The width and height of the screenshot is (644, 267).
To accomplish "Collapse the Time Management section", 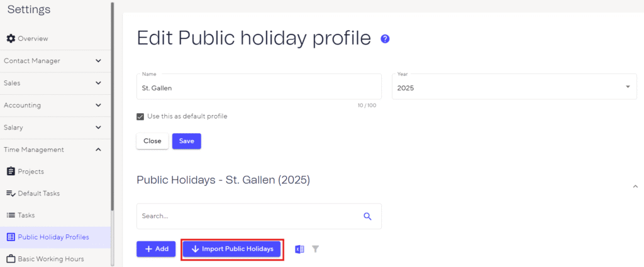I will click(98, 150).
